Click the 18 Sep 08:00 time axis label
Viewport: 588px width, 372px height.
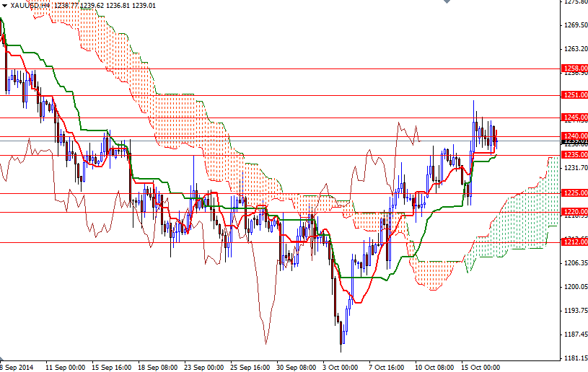[158, 367]
